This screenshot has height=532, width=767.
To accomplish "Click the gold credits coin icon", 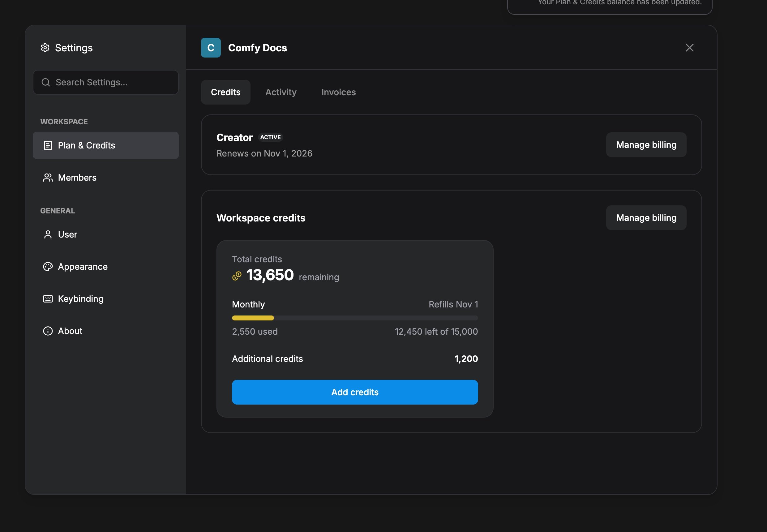I will [x=237, y=276].
